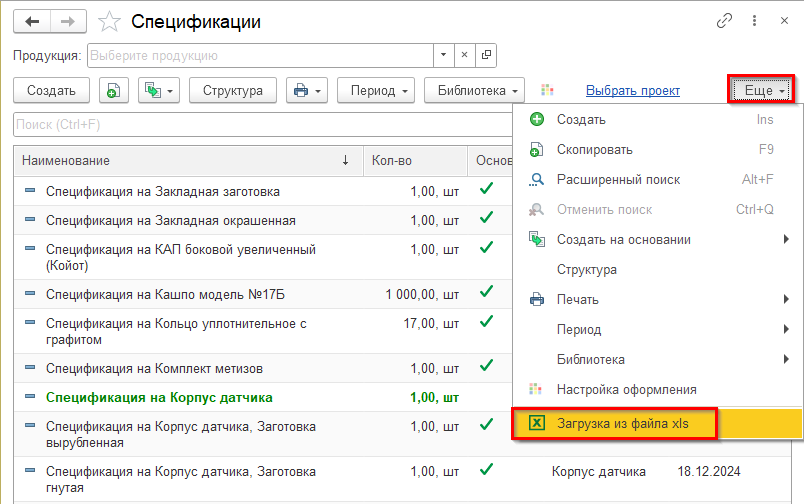Add Спецификации to favorites with star
The width and height of the screenshot is (804, 504).
tap(111, 21)
